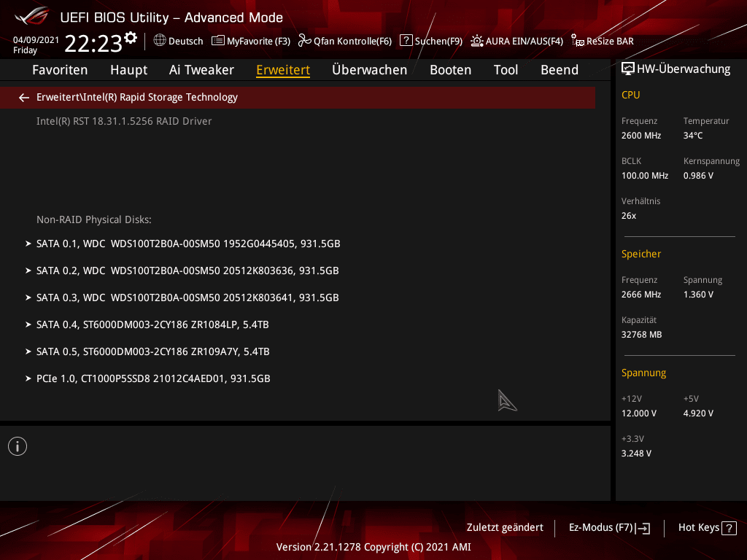Click the Suchen question mark icon
The width and height of the screenshot is (747, 560).
406,41
